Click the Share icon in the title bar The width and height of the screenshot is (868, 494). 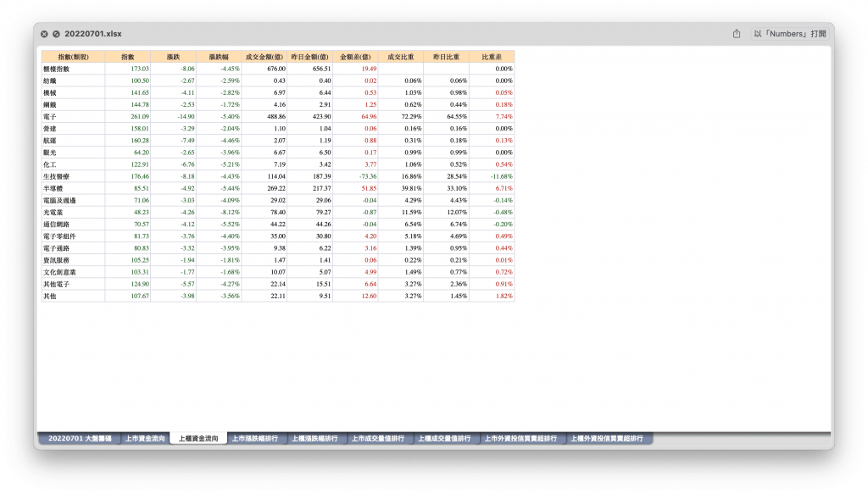[737, 34]
